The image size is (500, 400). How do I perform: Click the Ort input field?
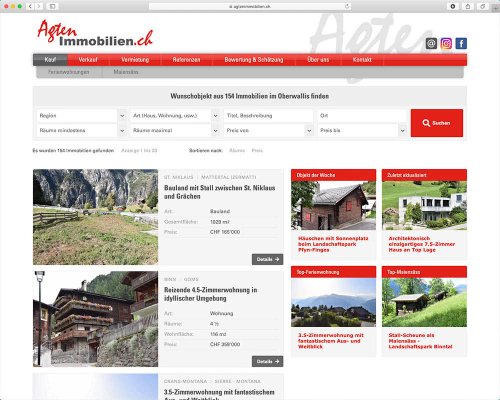coord(362,116)
